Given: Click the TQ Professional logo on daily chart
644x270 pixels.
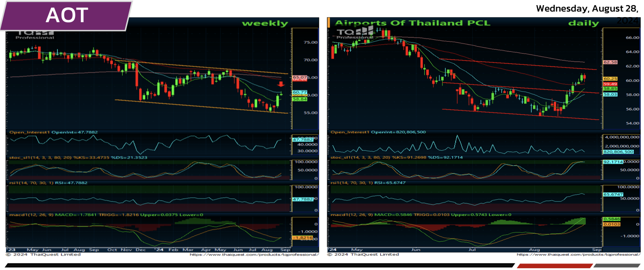Looking at the screenshot, I should (355, 33).
